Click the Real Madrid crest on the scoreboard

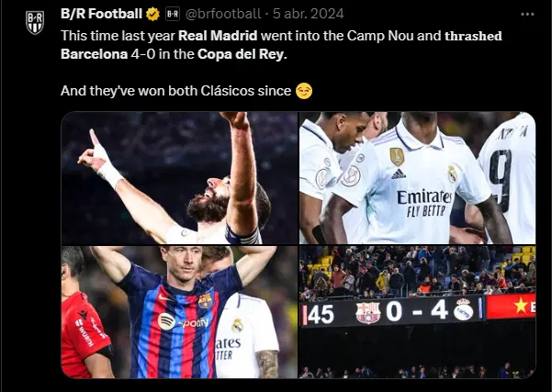pos(464,309)
